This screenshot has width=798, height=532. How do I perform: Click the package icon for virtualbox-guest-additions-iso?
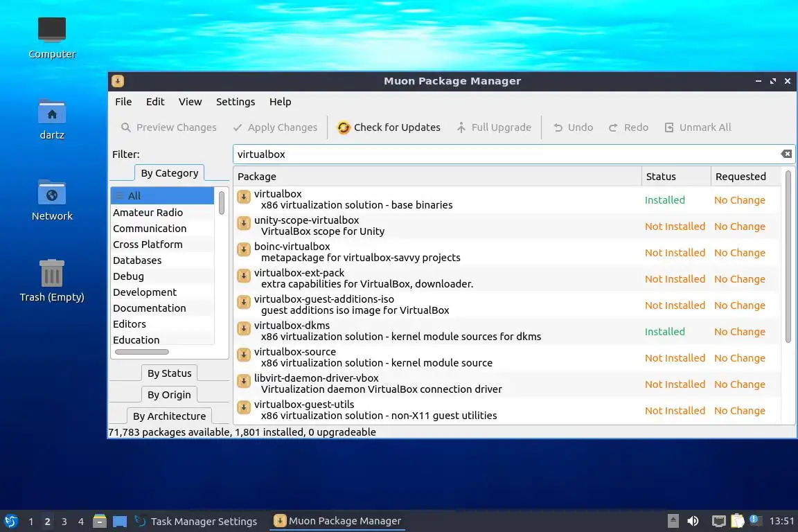(244, 303)
